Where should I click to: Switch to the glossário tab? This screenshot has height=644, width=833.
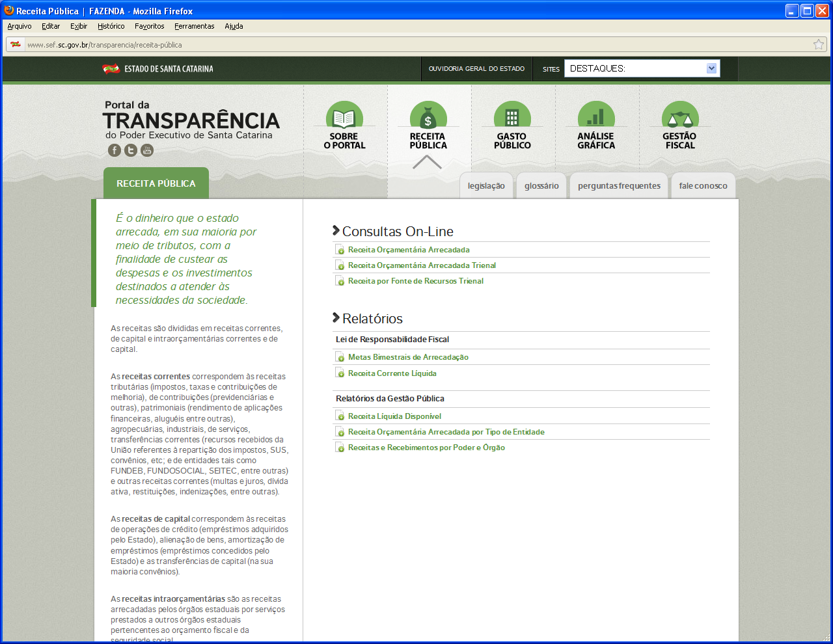[541, 185]
